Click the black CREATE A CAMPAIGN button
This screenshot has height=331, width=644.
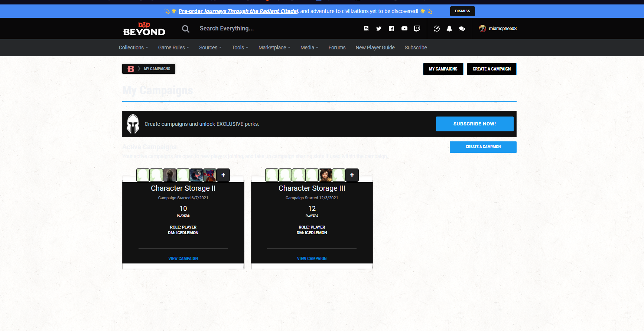[x=492, y=69]
